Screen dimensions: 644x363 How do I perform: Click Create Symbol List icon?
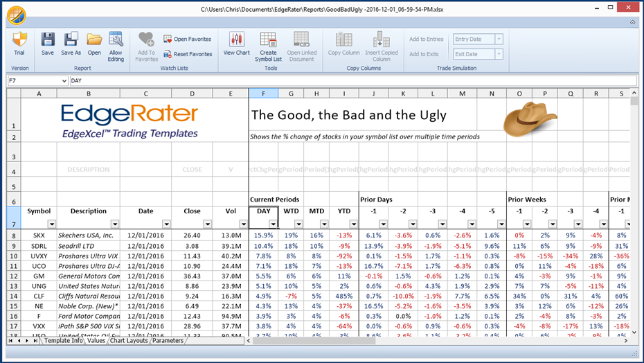[268, 40]
